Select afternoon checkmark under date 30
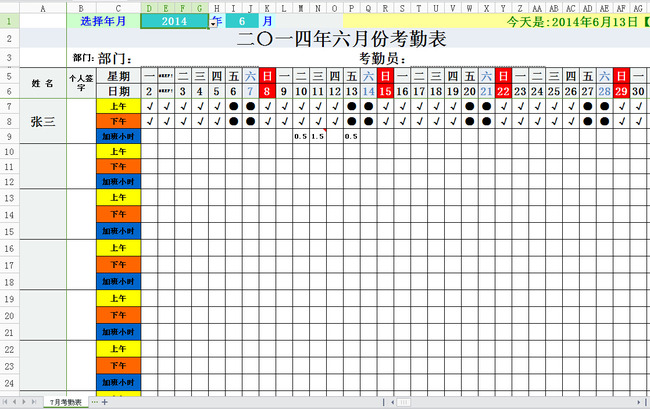Image resolution: width=650 pixels, height=409 pixels. [638, 121]
